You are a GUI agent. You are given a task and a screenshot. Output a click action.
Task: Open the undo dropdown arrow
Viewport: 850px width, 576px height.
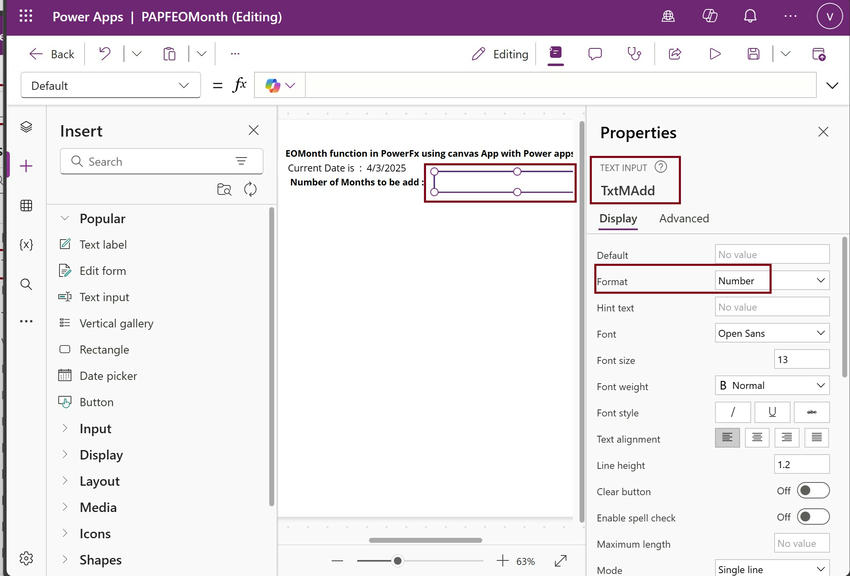[x=137, y=54]
